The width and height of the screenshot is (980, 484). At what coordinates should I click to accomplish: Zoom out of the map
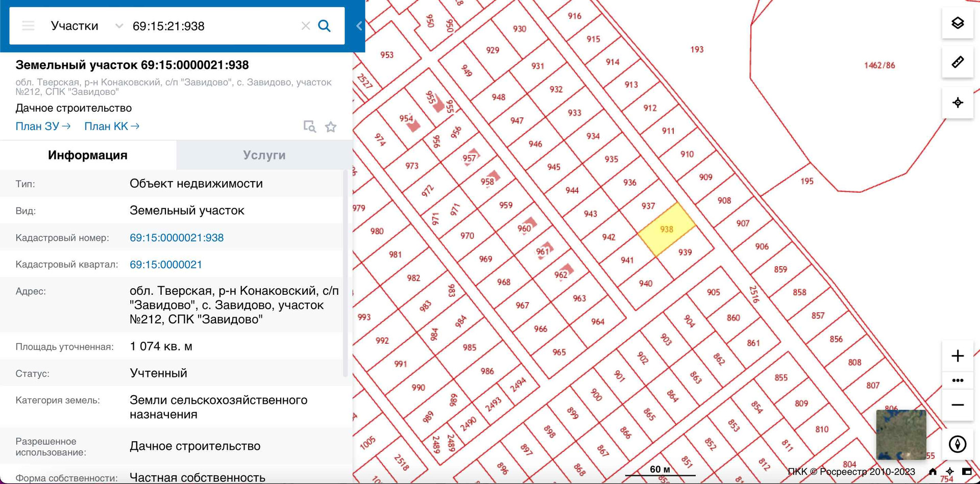958,405
